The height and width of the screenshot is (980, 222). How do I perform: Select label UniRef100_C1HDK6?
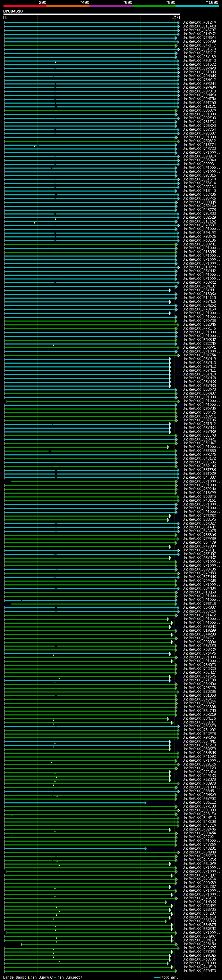point(199,902)
